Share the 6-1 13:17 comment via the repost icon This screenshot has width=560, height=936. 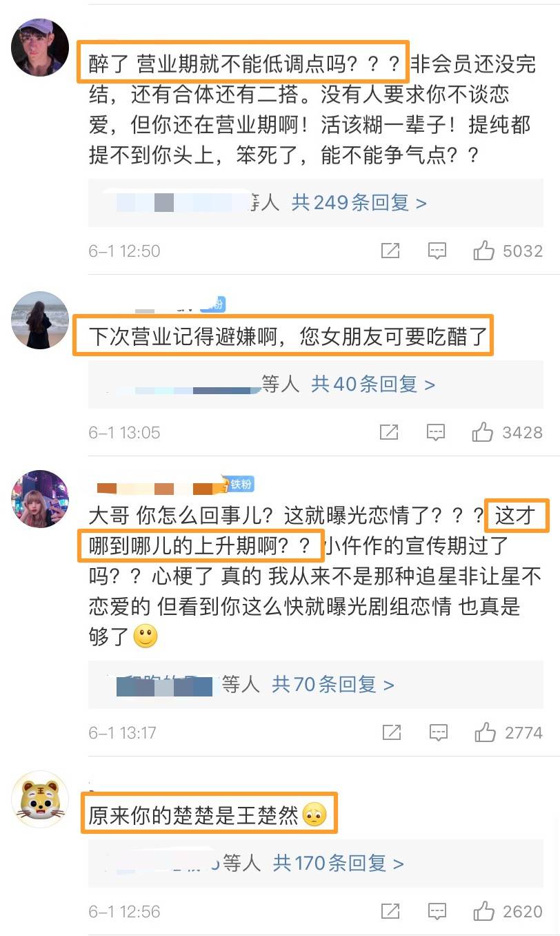(391, 732)
